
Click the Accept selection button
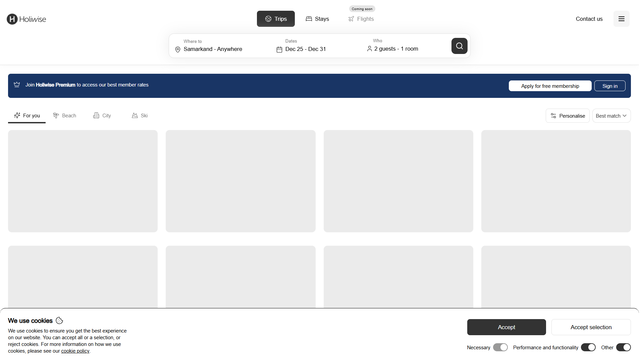(591, 327)
